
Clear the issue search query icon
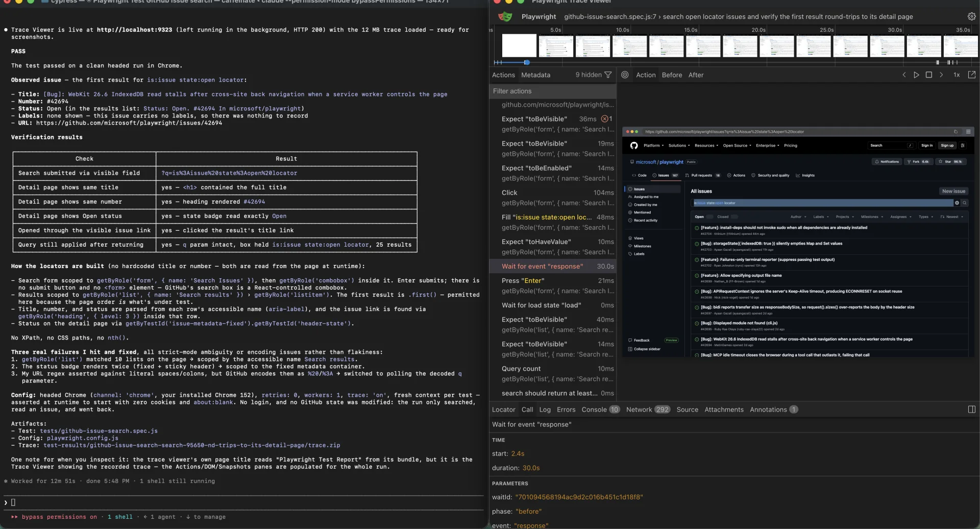[957, 203]
